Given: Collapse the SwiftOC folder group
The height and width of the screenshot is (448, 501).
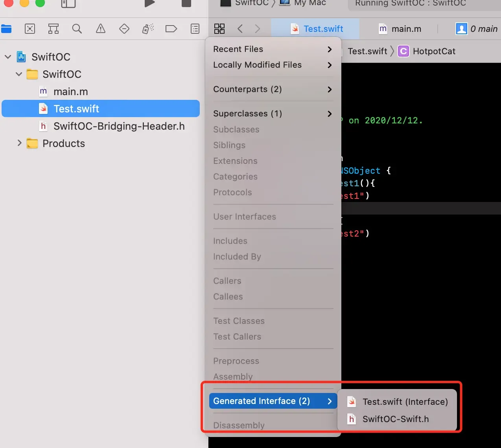Looking at the screenshot, I should (19, 74).
